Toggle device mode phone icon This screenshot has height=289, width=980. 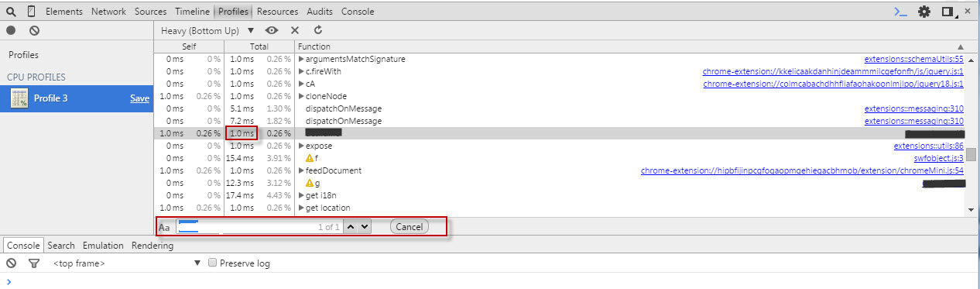click(x=31, y=12)
